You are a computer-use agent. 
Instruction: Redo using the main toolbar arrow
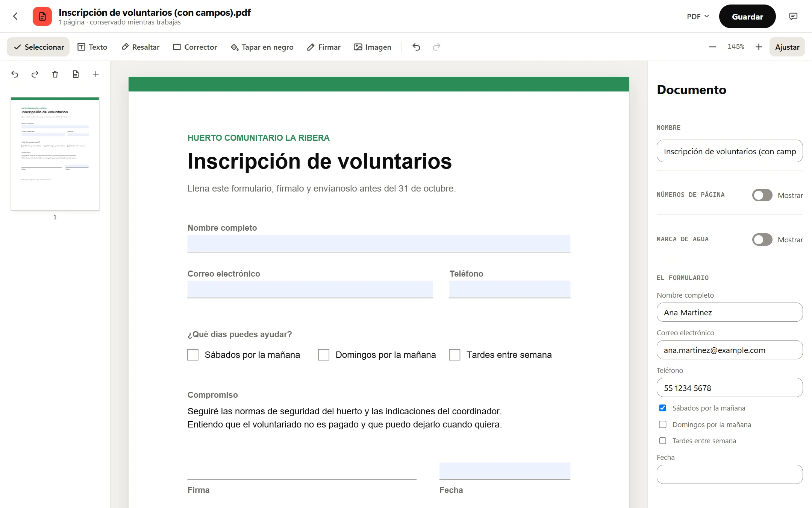pos(436,47)
